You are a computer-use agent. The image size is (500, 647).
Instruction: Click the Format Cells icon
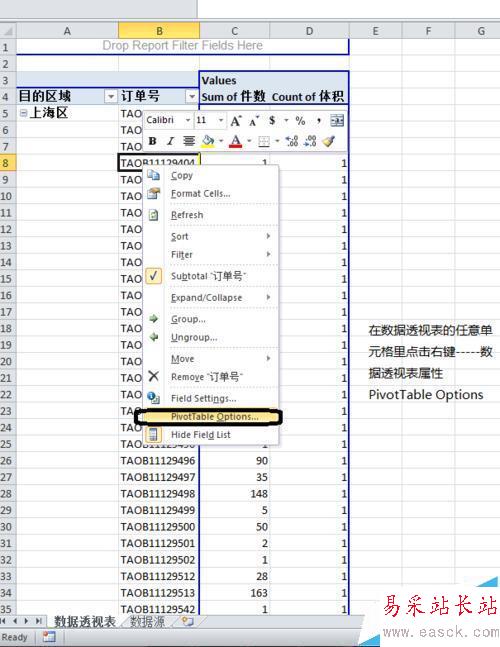153,193
